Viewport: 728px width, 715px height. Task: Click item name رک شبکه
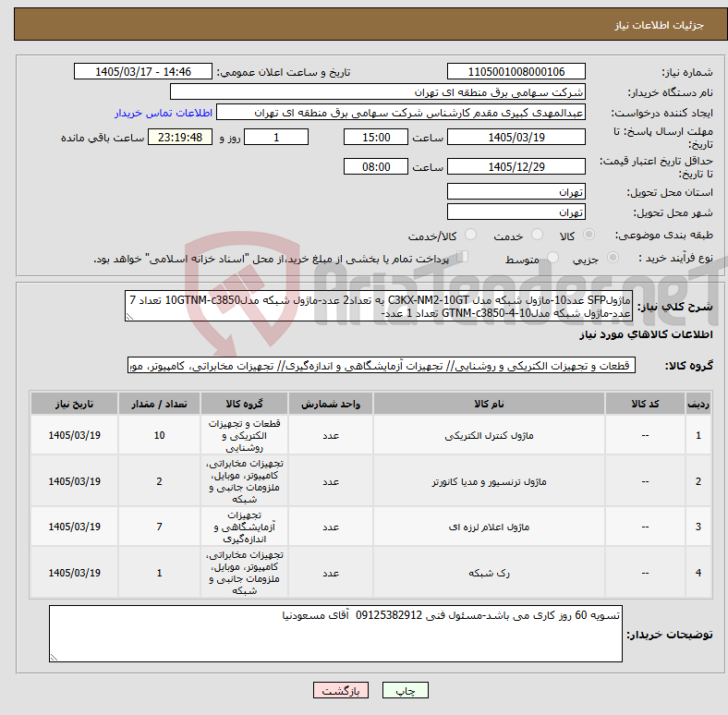tap(489, 573)
